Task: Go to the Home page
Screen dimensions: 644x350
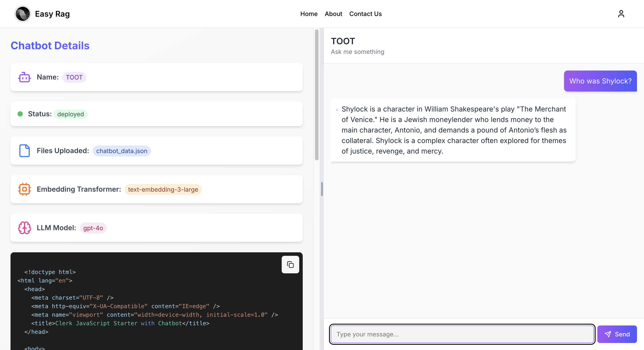Action: pyautogui.click(x=309, y=14)
